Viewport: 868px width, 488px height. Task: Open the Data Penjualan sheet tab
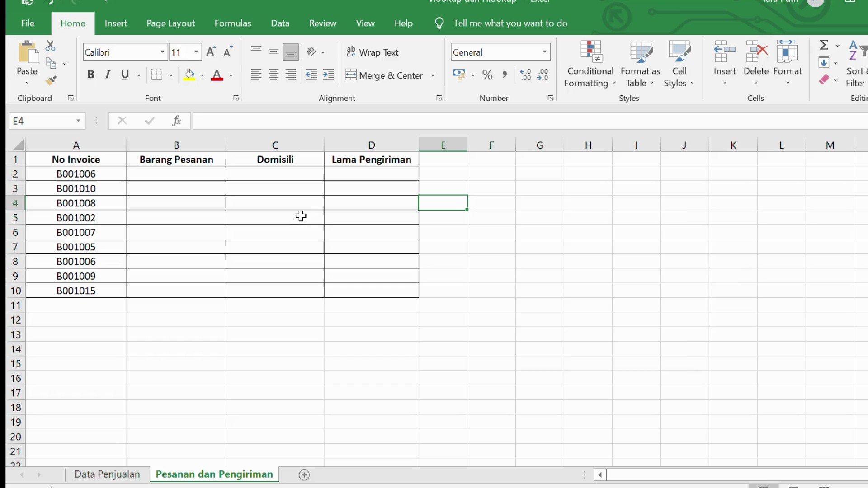107,474
